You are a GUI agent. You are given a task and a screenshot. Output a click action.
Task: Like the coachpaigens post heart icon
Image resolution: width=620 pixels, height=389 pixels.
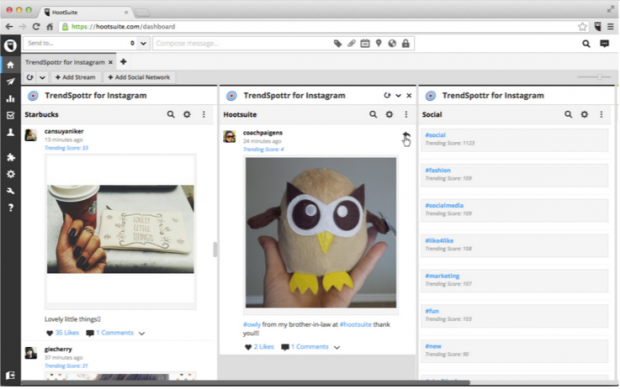coord(248,347)
